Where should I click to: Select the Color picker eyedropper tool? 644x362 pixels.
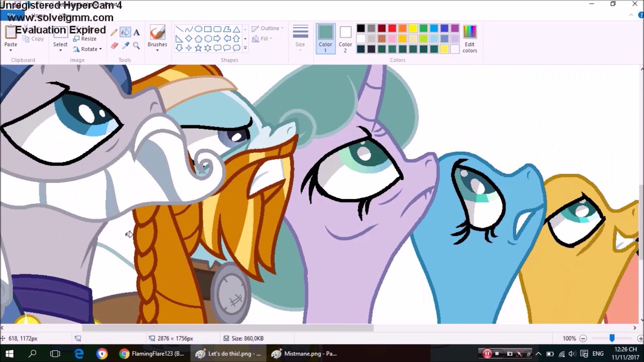point(125,46)
